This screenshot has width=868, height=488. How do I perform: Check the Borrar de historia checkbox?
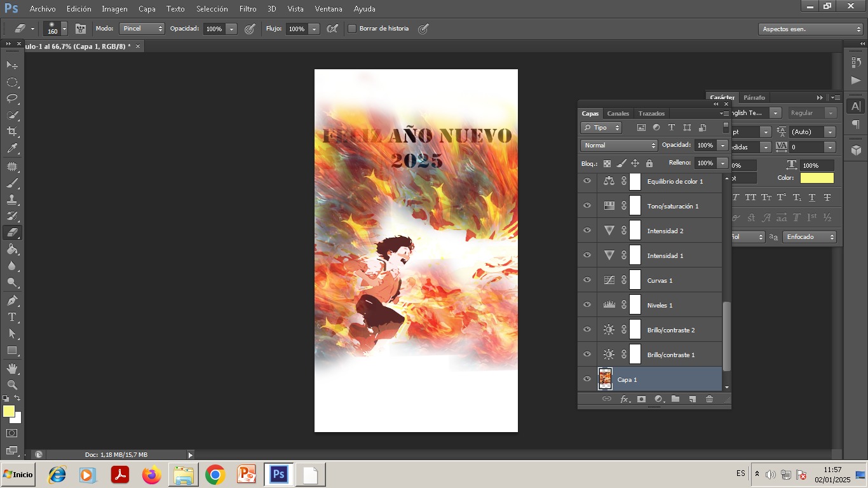point(352,29)
